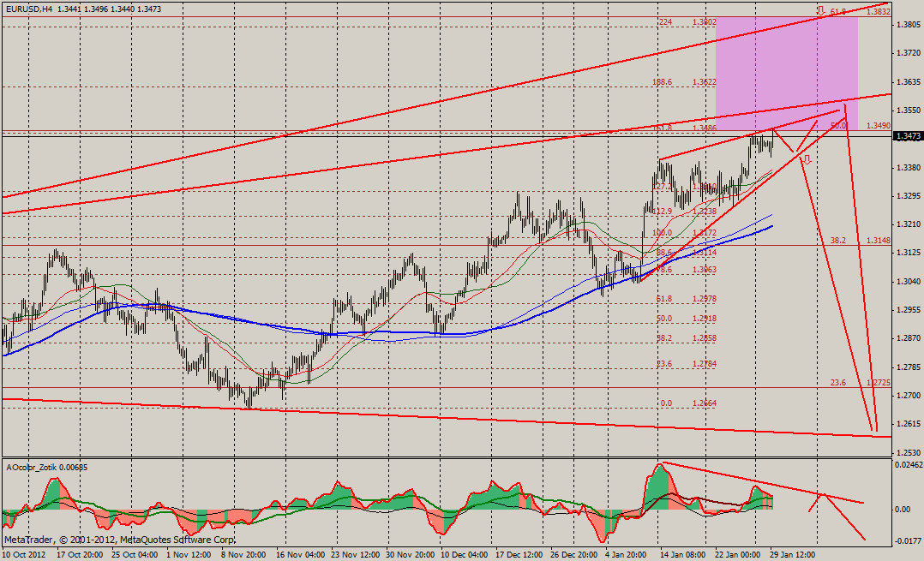The height and width of the screenshot is (561, 924).
Task: Click the black current price tag 1.3473
Action: pos(908,136)
